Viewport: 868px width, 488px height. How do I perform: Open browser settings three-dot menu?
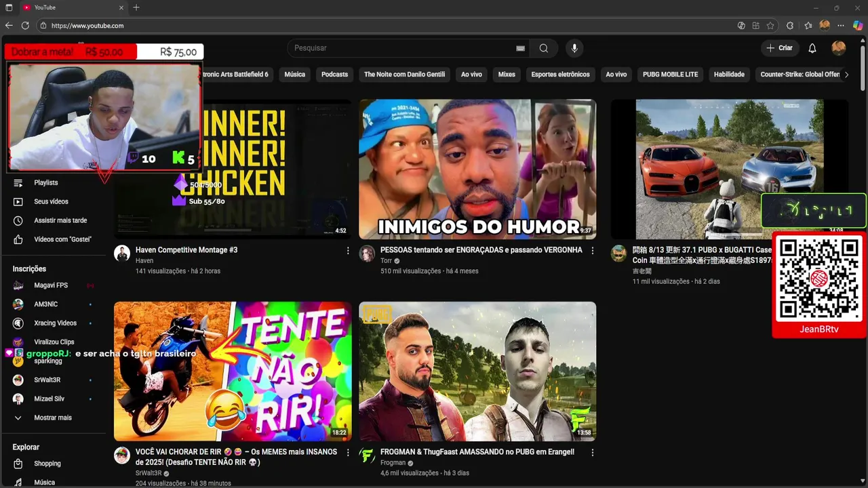[x=841, y=26]
